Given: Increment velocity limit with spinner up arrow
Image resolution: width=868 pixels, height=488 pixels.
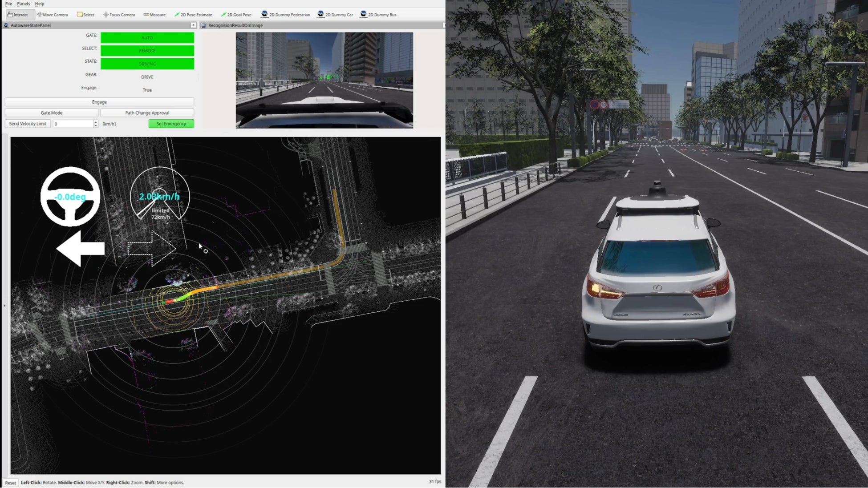Looking at the screenshot, I should [x=96, y=122].
